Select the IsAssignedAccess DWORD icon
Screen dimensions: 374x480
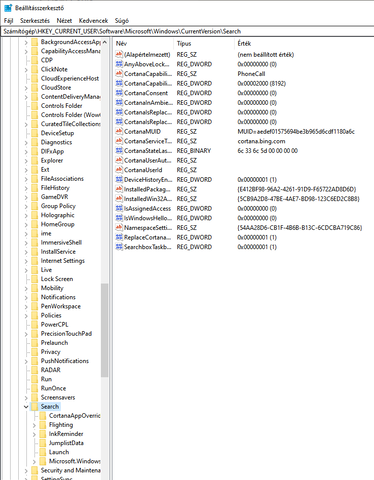(x=119, y=209)
